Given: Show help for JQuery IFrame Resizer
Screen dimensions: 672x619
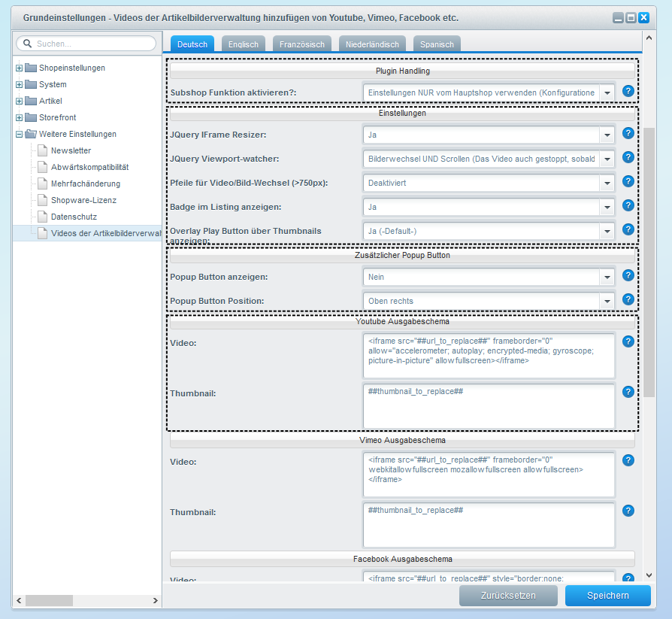Looking at the screenshot, I should click(x=628, y=133).
